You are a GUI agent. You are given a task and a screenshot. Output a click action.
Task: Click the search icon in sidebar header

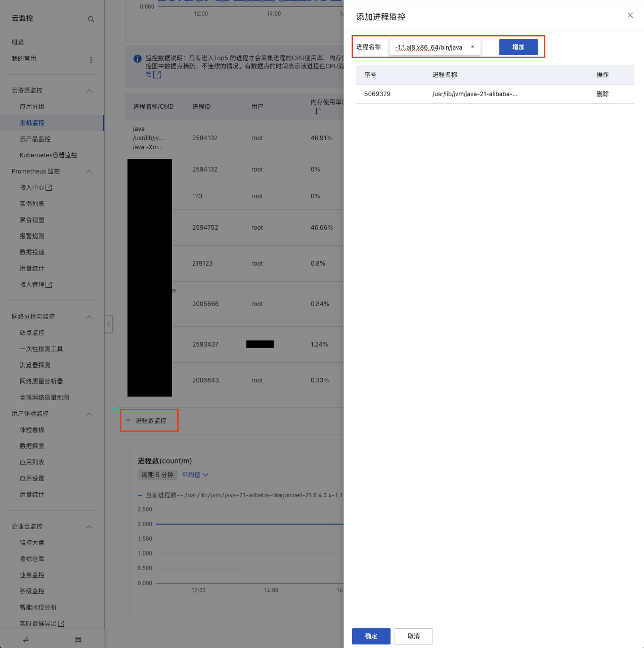pos(91,19)
